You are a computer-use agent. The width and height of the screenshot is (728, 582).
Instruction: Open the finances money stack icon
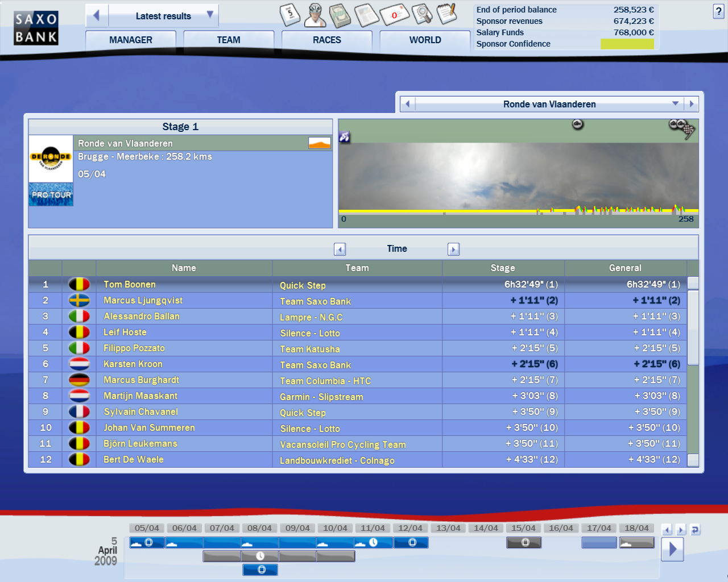(x=340, y=15)
